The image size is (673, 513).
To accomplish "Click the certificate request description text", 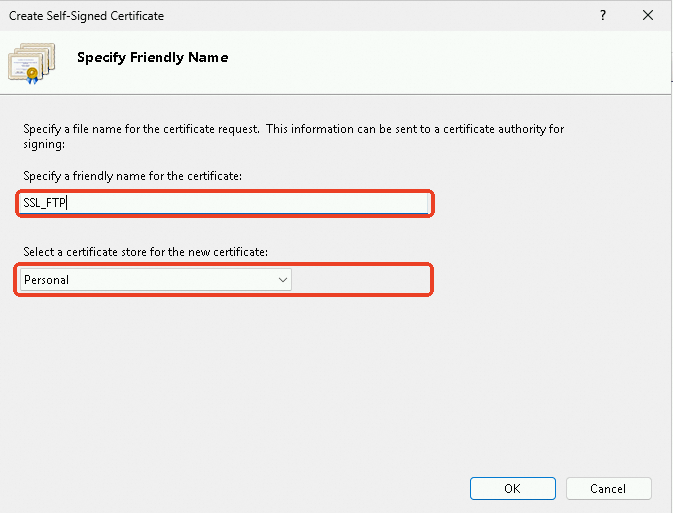I will click(x=294, y=136).
